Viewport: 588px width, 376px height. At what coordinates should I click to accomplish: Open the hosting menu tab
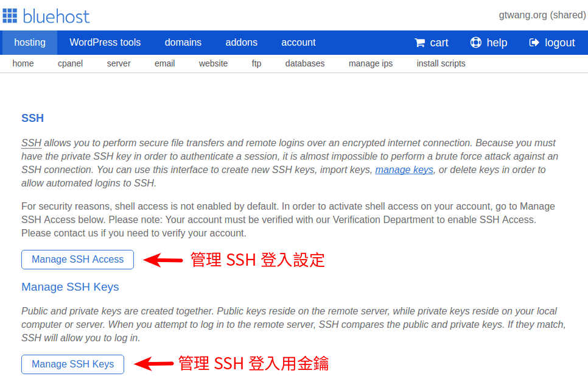pyautogui.click(x=29, y=43)
